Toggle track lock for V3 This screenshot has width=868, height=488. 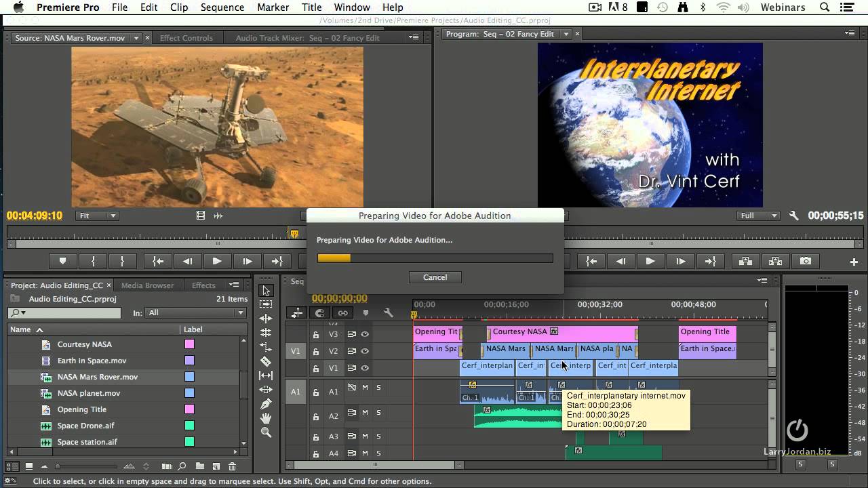[x=315, y=334]
